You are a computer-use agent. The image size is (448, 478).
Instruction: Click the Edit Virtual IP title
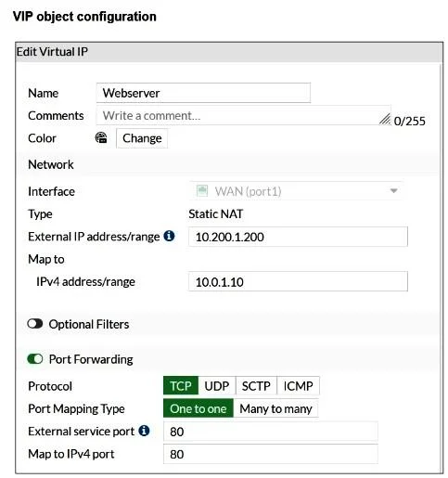click(52, 52)
